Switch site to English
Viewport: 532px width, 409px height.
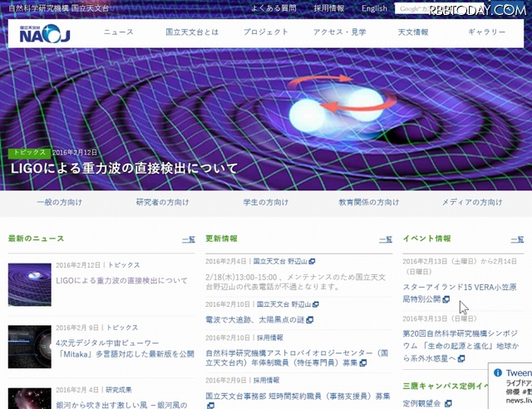point(374,8)
